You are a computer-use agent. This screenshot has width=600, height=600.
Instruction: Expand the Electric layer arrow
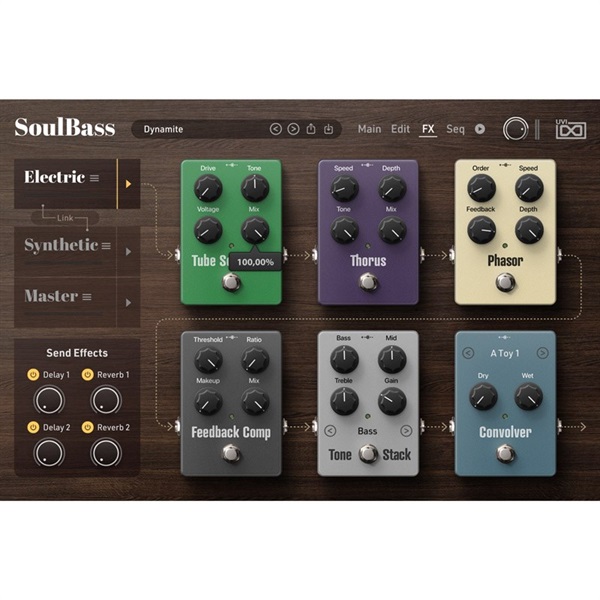click(x=128, y=184)
